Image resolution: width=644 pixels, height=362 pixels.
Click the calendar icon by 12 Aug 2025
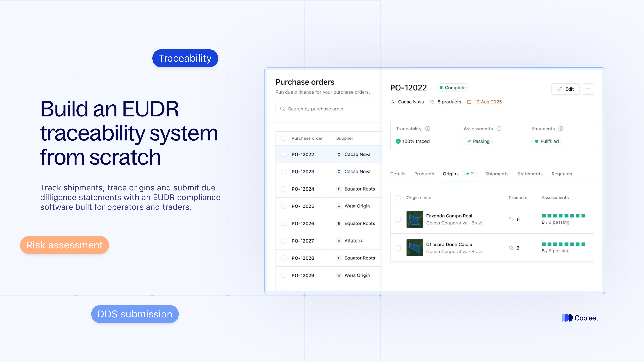click(469, 102)
